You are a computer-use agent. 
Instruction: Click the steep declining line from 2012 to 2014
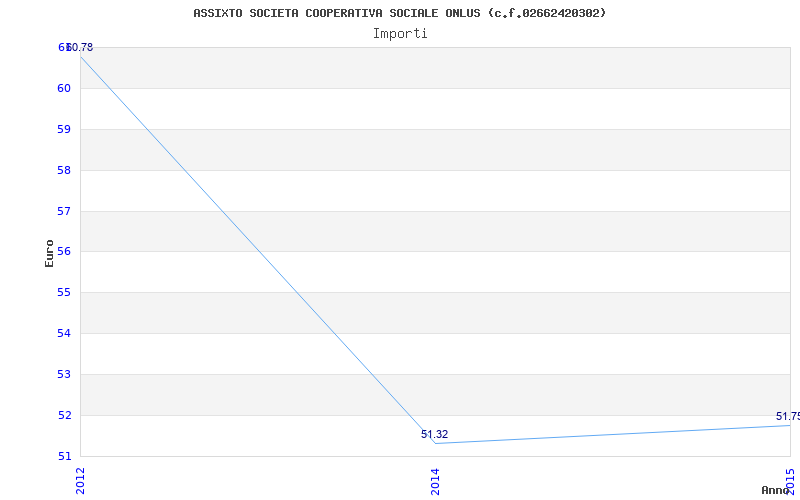click(257, 249)
